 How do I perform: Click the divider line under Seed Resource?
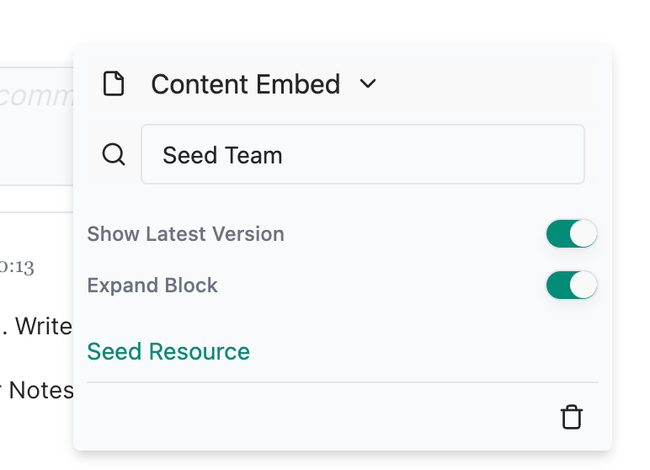(x=342, y=382)
